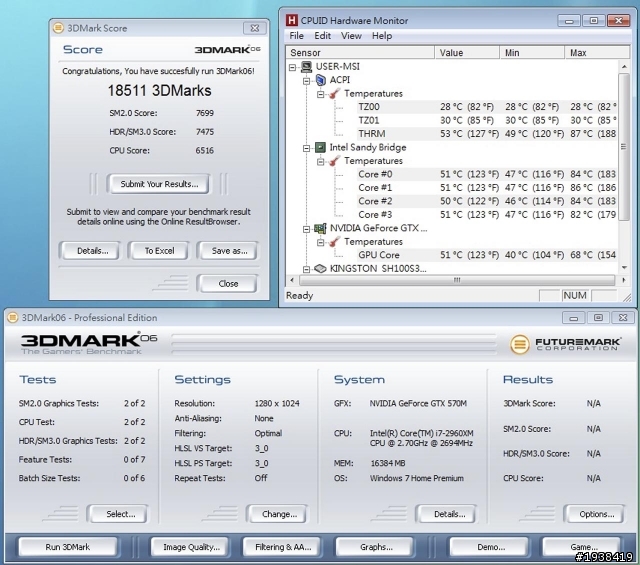Collapse the ACPI tree node
The image size is (640, 565).
[x=307, y=81]
